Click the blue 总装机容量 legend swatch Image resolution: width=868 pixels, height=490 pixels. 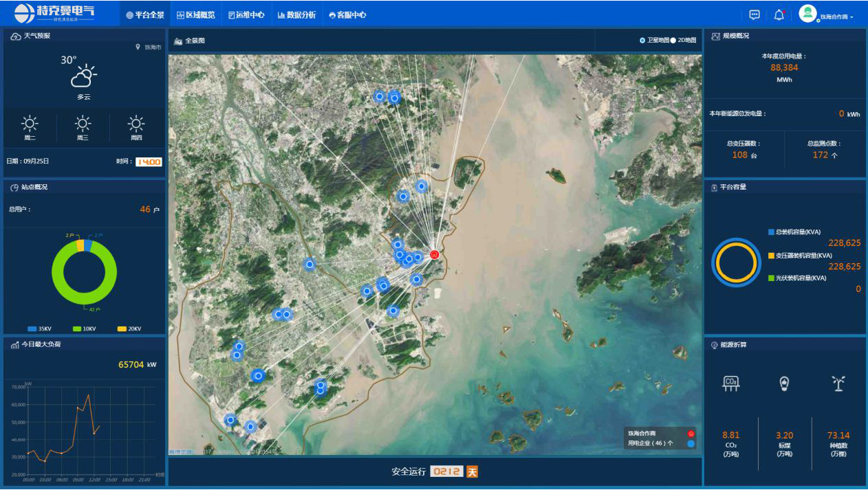coord(771,232)
